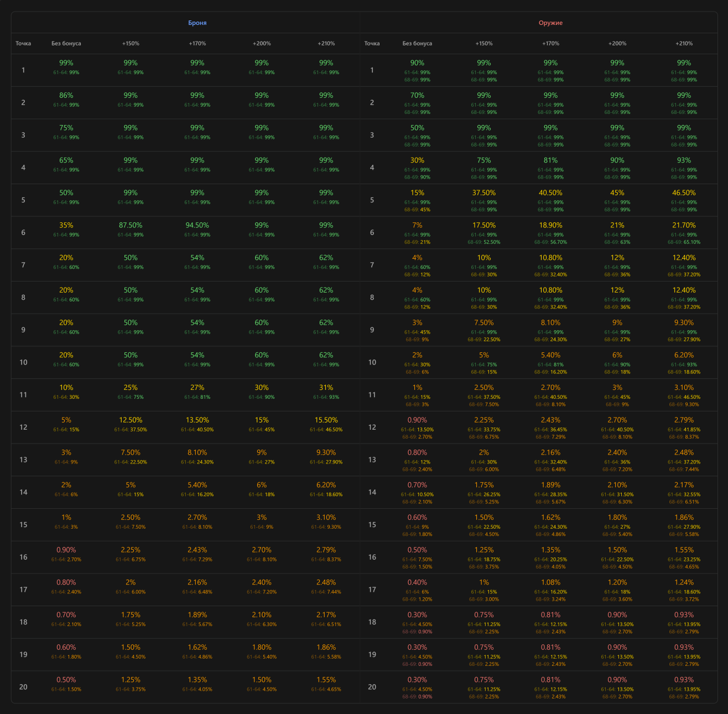Select the 1.24% cell
728x714 pixels.
(684, 582)
